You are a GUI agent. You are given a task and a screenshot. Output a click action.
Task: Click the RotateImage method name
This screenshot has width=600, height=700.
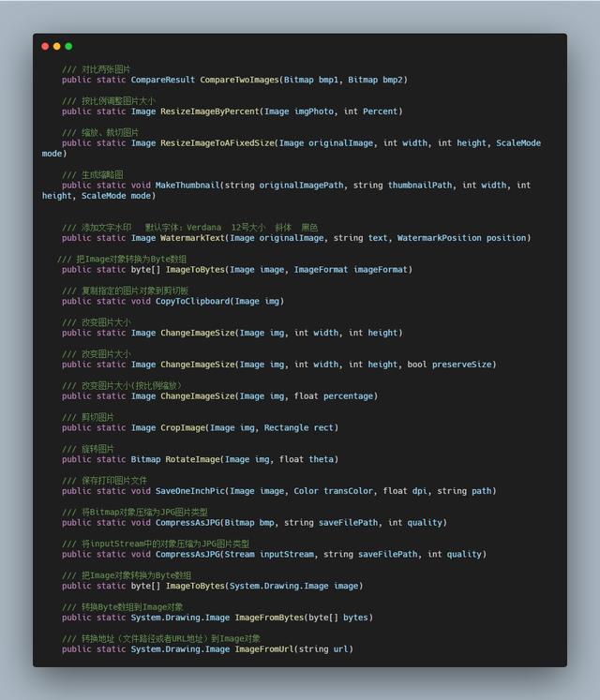192,459
